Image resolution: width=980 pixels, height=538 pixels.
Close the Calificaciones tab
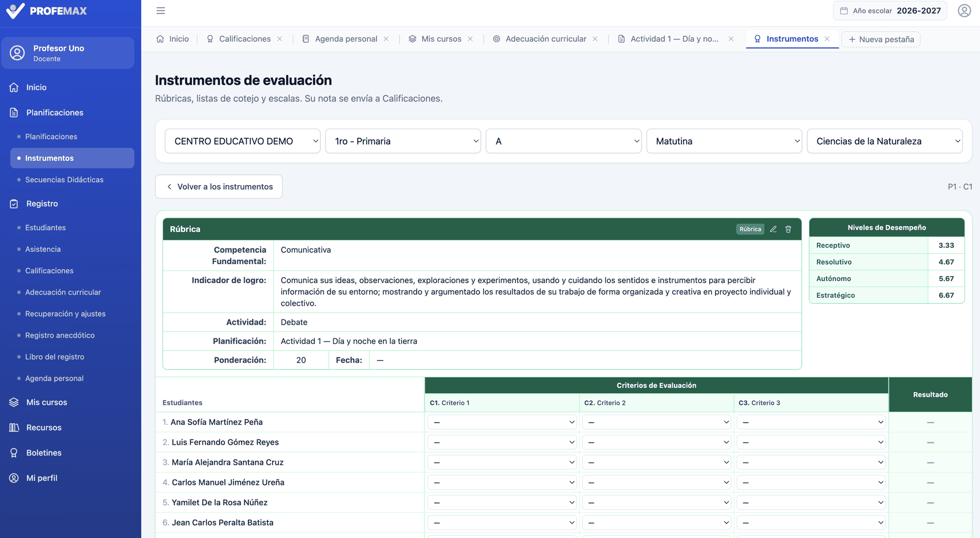tap(280, 39)
